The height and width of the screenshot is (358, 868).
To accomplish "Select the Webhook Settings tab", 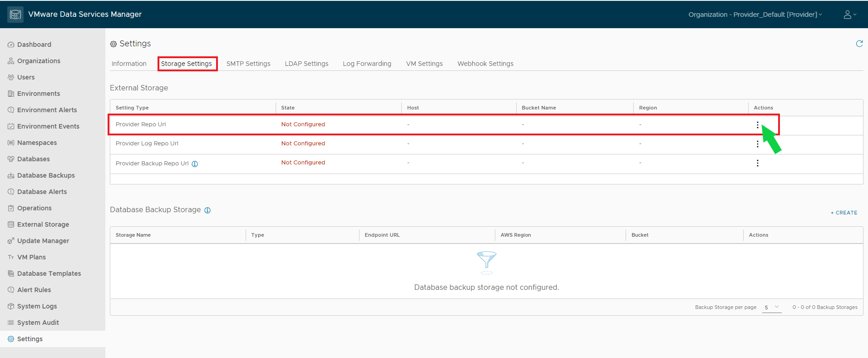I will (x=485, y=64).
